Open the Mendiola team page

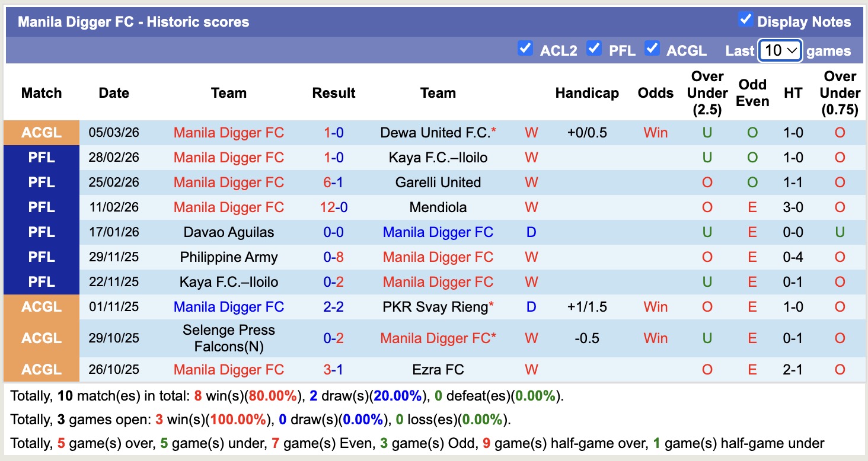point(438,207)
